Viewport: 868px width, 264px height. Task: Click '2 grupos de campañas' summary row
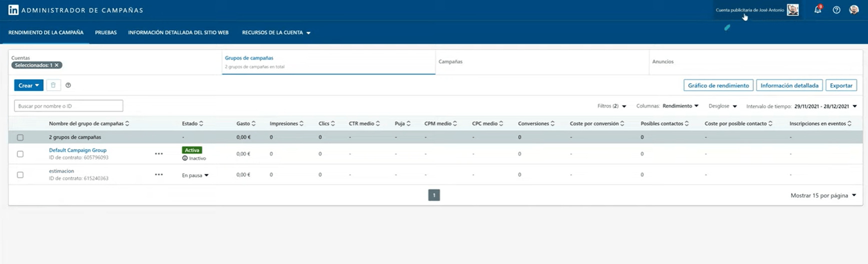(x=435, y=137)
